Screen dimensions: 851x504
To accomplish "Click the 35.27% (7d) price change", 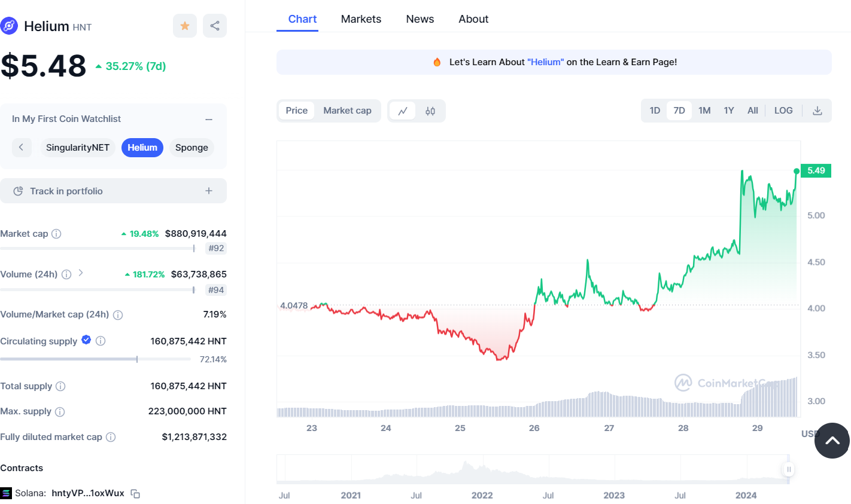I will 130,66.
